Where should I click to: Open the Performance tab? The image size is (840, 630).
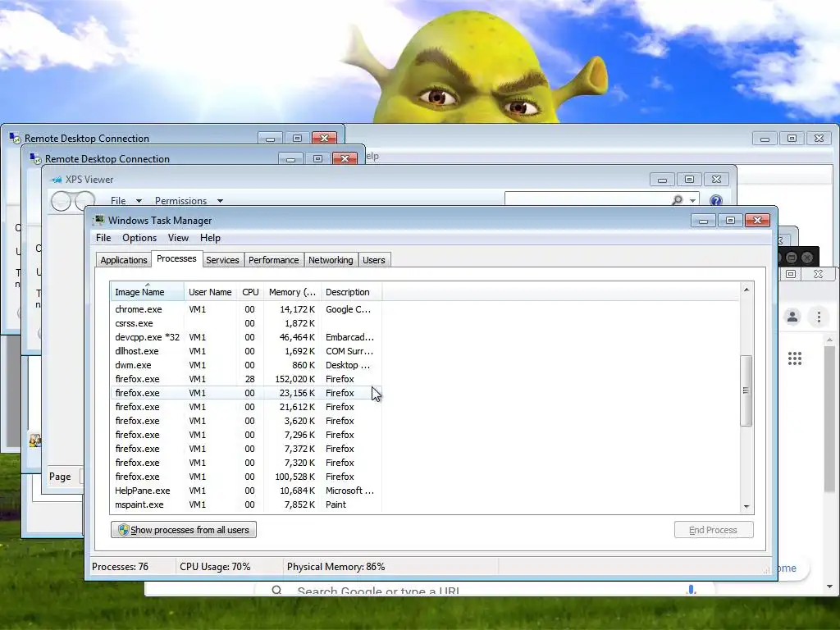[x=274, y=260]
